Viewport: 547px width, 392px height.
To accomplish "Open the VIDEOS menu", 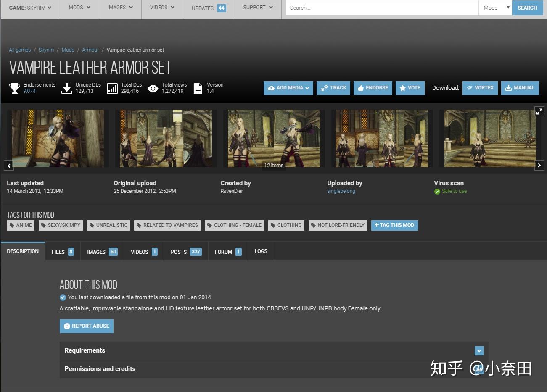I will [x=162, y=8].
